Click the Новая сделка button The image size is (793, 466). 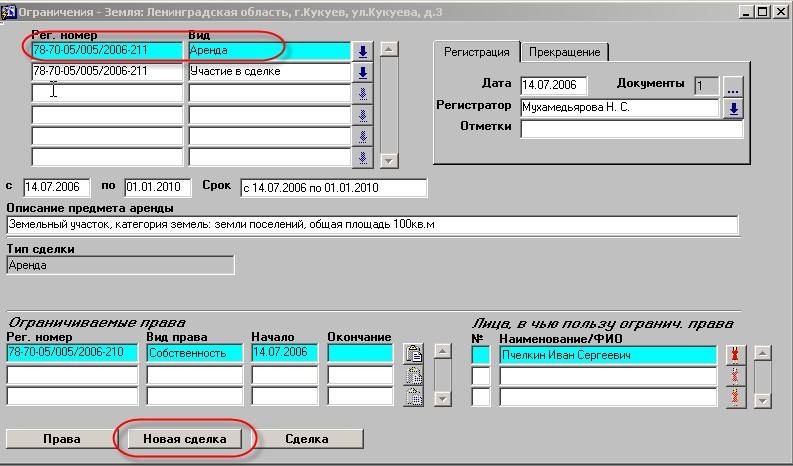click(185, 439)
